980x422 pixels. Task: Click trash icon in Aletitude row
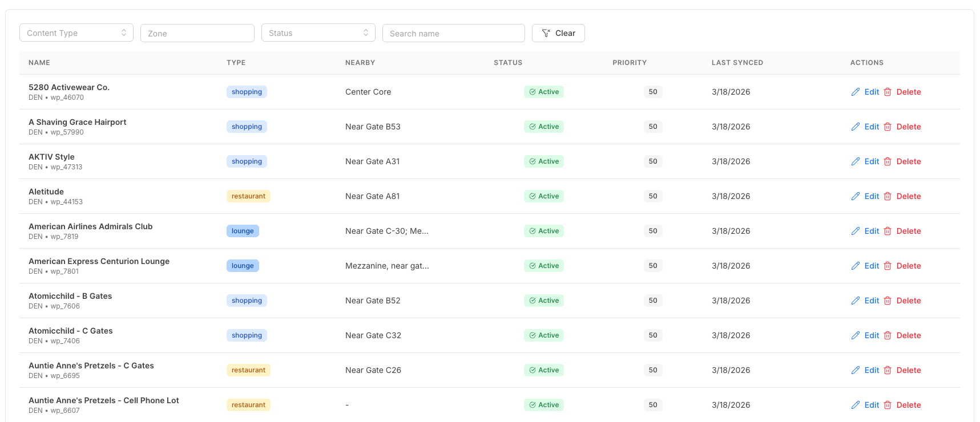pos(888,196)
